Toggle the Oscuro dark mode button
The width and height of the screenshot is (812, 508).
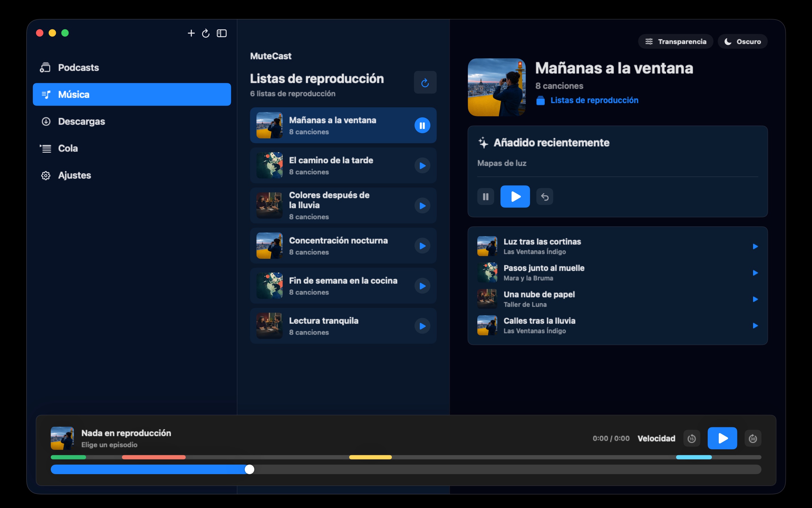point(742,41)
